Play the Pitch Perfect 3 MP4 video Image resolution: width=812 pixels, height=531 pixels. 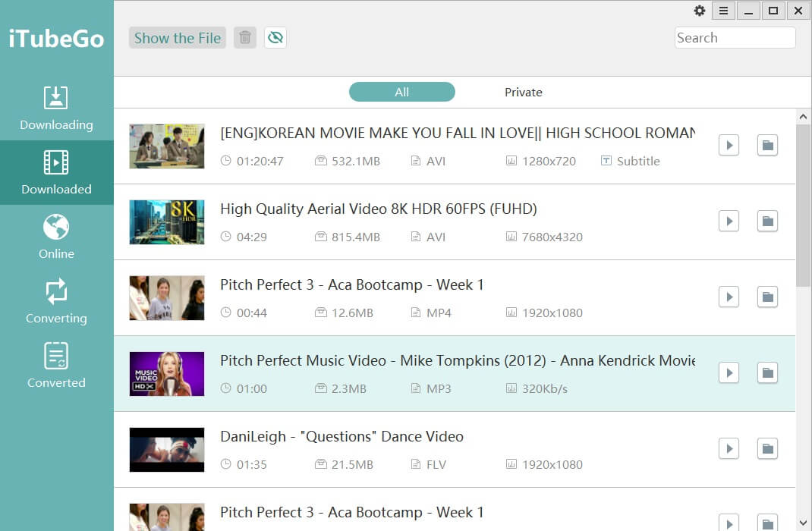[x=729, y=297]
